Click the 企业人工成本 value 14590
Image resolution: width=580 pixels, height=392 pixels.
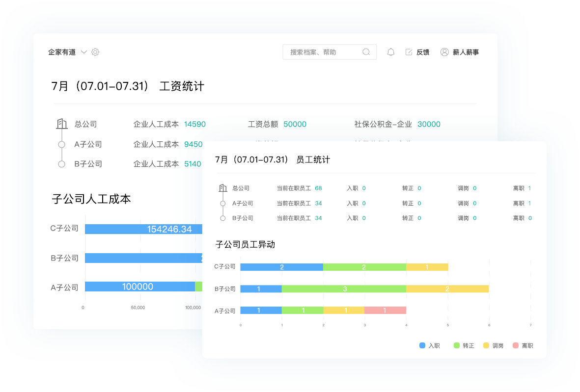pos(195,124)
